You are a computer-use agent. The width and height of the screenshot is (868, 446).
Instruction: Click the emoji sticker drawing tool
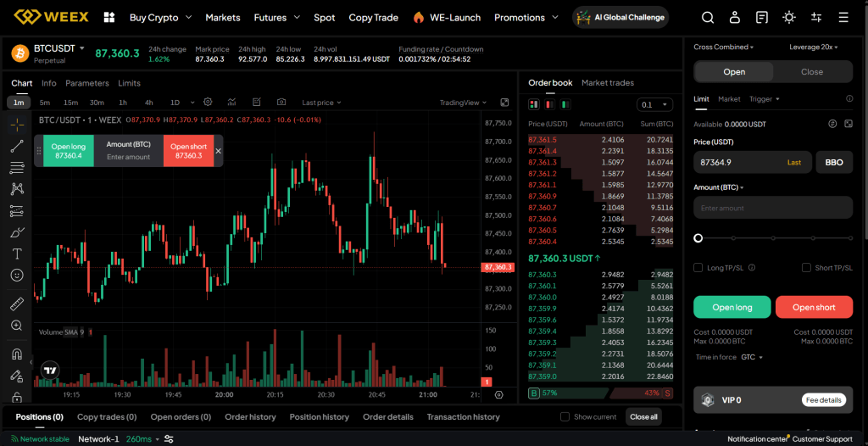17,275
